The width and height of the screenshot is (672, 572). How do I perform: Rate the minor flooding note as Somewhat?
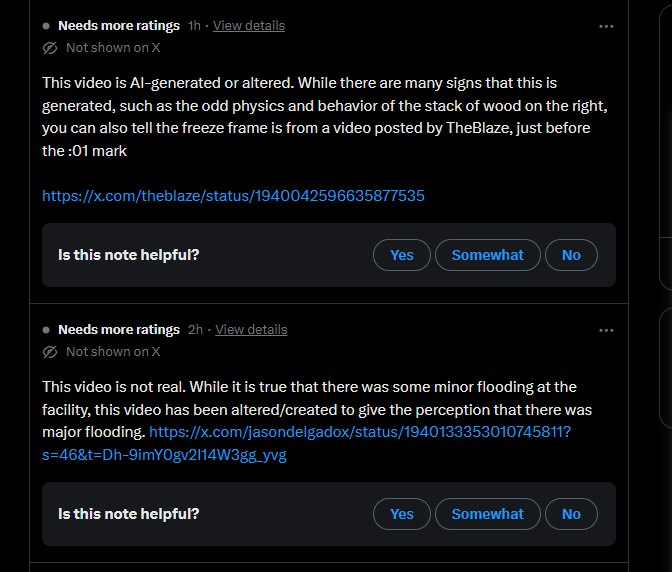(x=488, y=514)
